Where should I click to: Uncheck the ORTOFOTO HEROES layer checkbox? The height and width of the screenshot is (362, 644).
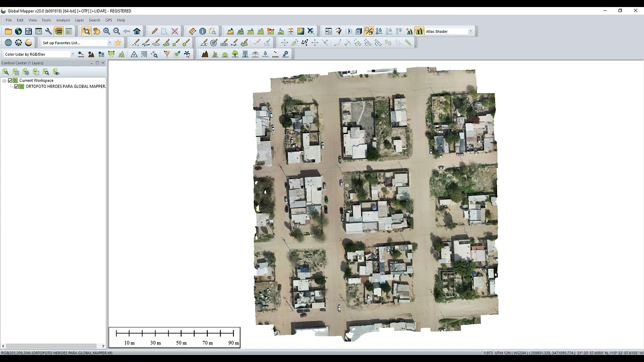click(17, 86)
